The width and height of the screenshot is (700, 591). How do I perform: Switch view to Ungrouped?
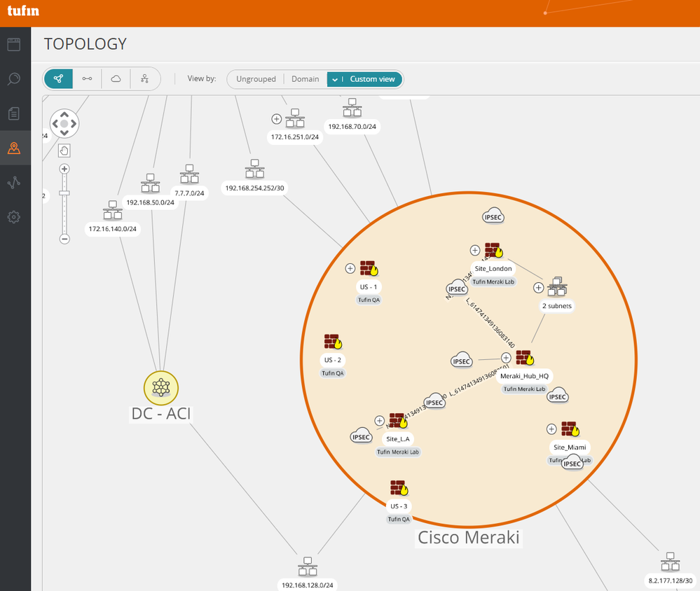256,79
